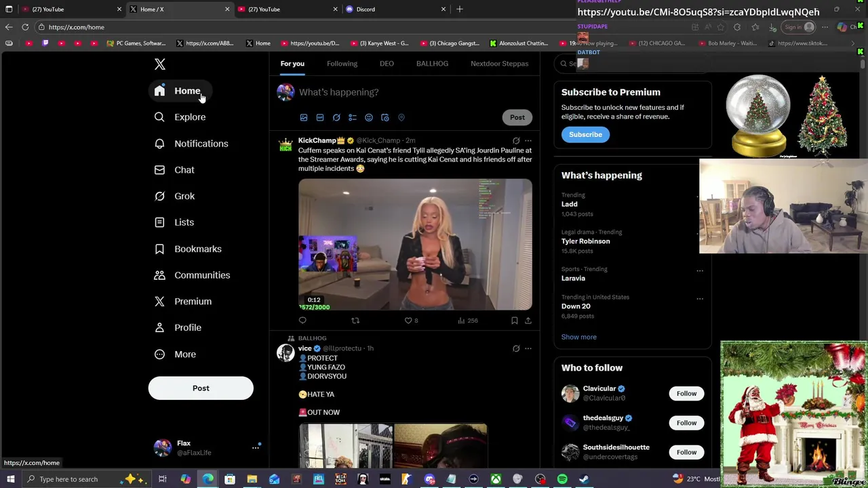The image size is (868, 488).
Task: Play the KickChamp video thumbnail
Action: click(x=415, y=245)
